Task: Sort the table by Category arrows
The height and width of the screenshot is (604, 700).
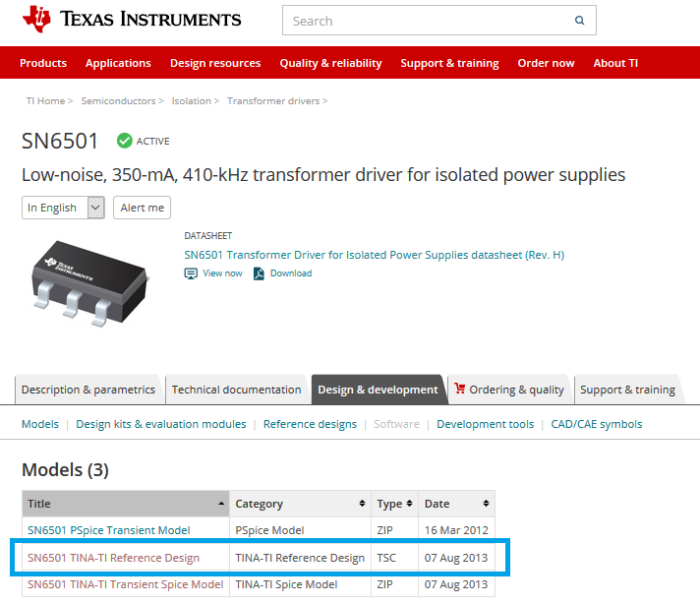Action: click(x=362, y=504)
